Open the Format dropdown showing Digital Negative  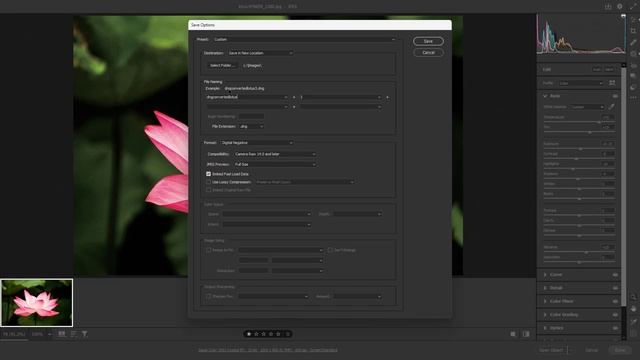[x=257, y=143]
